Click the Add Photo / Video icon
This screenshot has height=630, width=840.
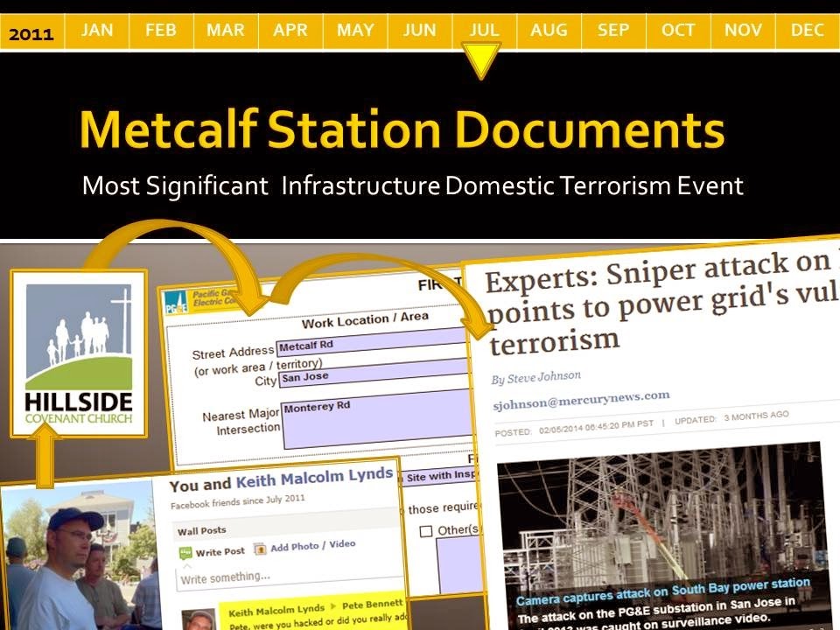tap(260, 549)
